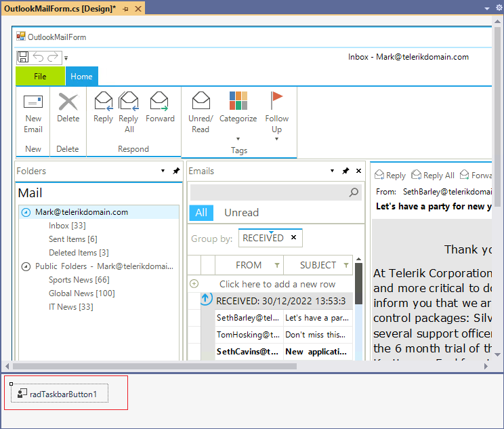Pin the Emails panel
Viewport: 504px width, 429px height.
345,171
